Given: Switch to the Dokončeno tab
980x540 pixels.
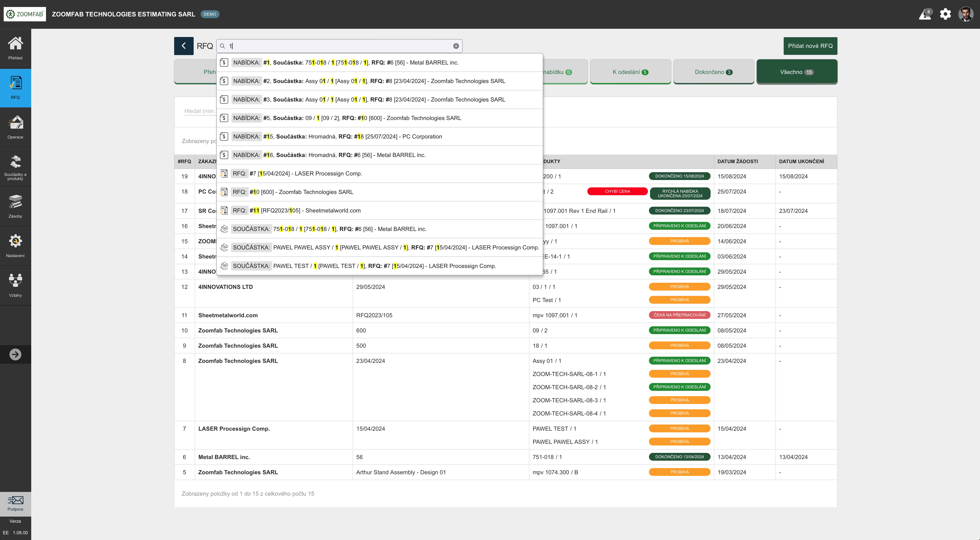Looking at the screenshot, I should 713,72.
